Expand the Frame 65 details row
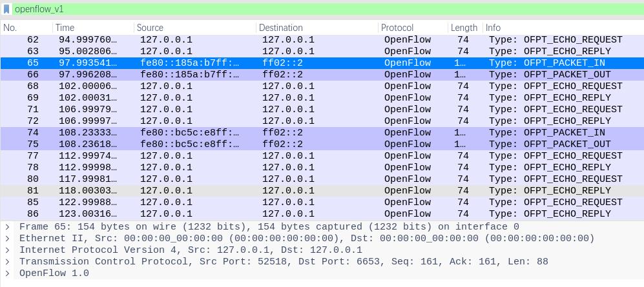 point(7,227)
